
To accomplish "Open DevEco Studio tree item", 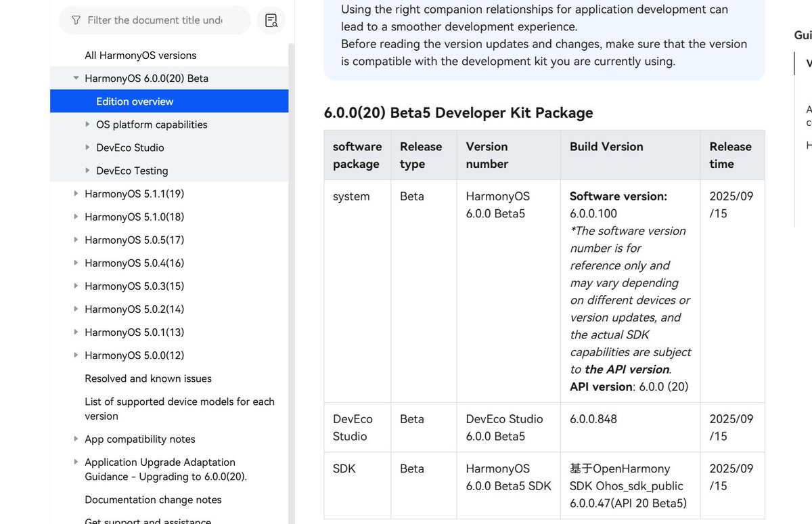I will (130, 148).
